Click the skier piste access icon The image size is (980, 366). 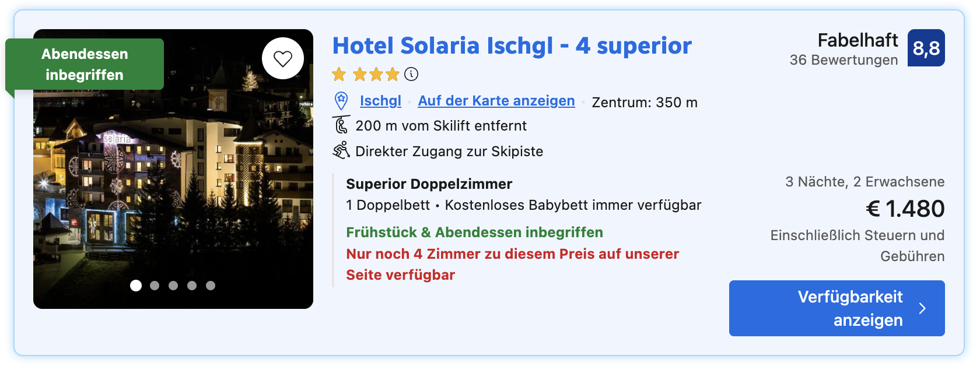(341, 151)
